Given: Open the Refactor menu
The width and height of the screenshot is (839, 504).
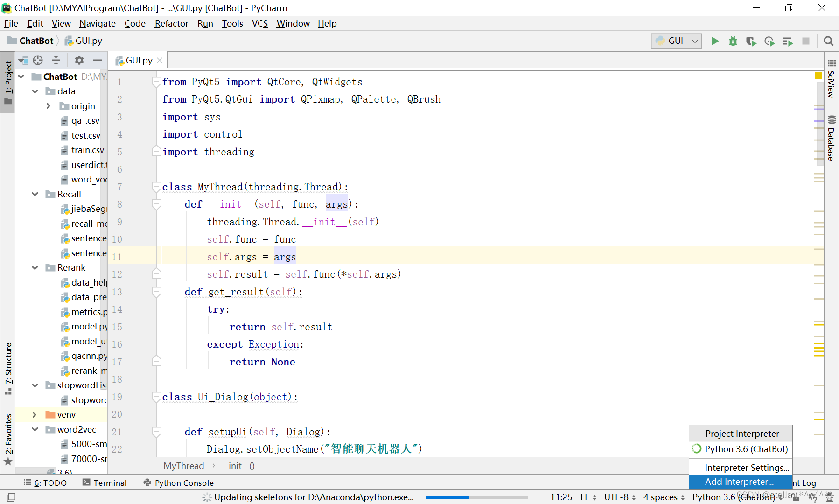Looking at the screenshot, I should [x=171, y=23].
